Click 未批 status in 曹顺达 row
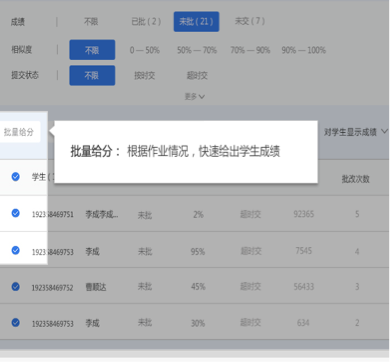Viewport: 390px width, 362px height. point(145,287)
